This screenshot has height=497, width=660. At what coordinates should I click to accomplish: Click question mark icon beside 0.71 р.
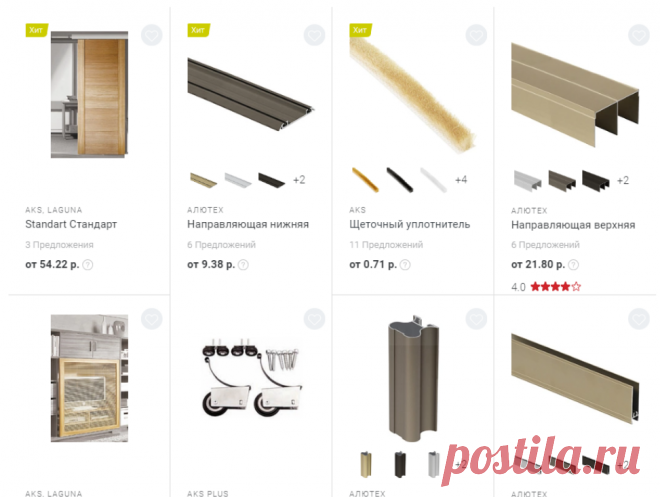[405, 265]
